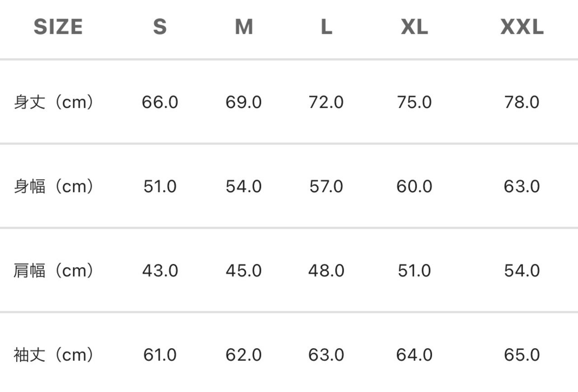Screen dimensions: 578x392
Task: Select the 身幅 (cm) row label
Action: click(x=53, y=186)
